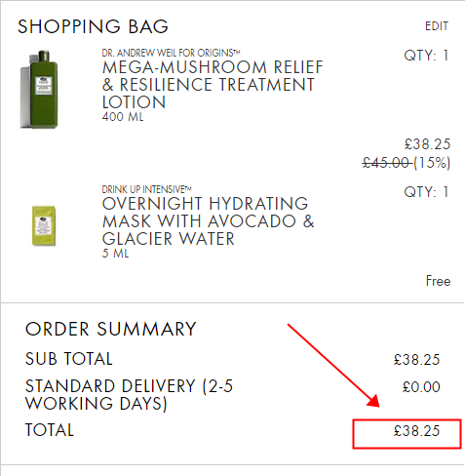Screen dimensions: 465x476
Task: Click the Drink Up Intensive label
Action: click(x=147, y=189)
